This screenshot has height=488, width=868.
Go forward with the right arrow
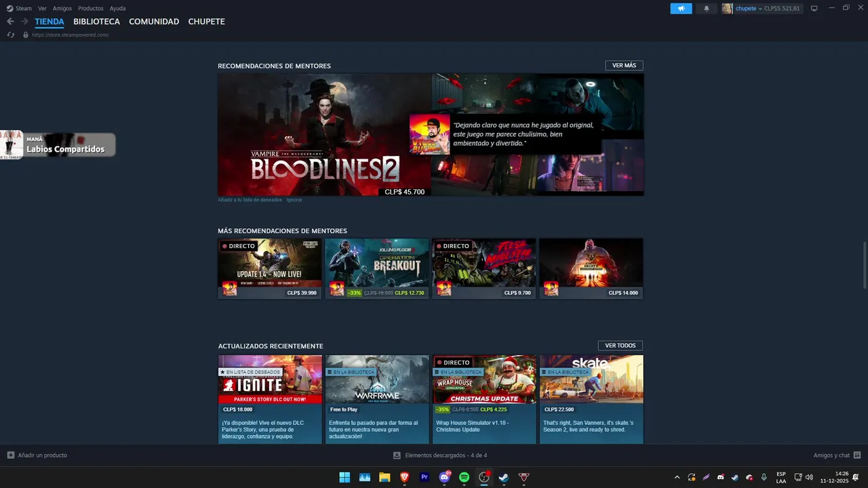pyautogui.click(x=24, y=22)
